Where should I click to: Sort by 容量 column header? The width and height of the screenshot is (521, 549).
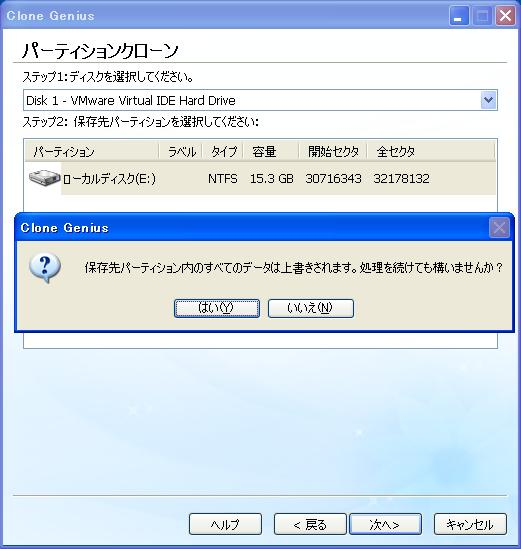click(271, 152)
